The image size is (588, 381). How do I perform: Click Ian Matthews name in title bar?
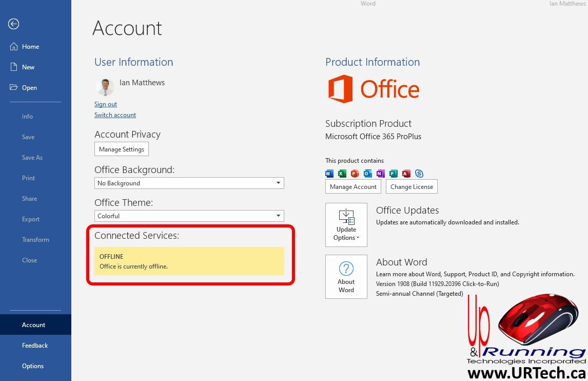pos(568,4)
